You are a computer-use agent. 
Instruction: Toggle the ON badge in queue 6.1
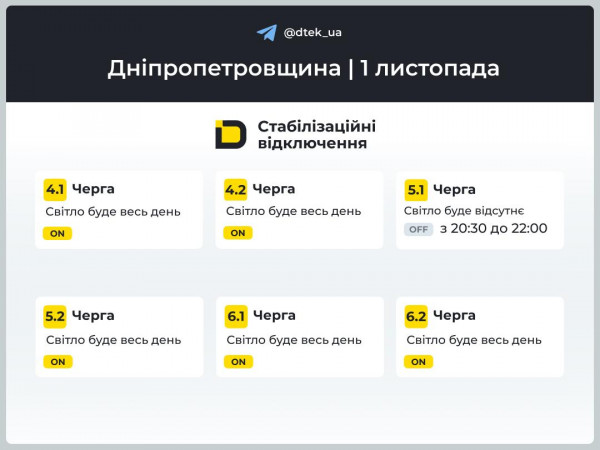[x=238, y=361]
